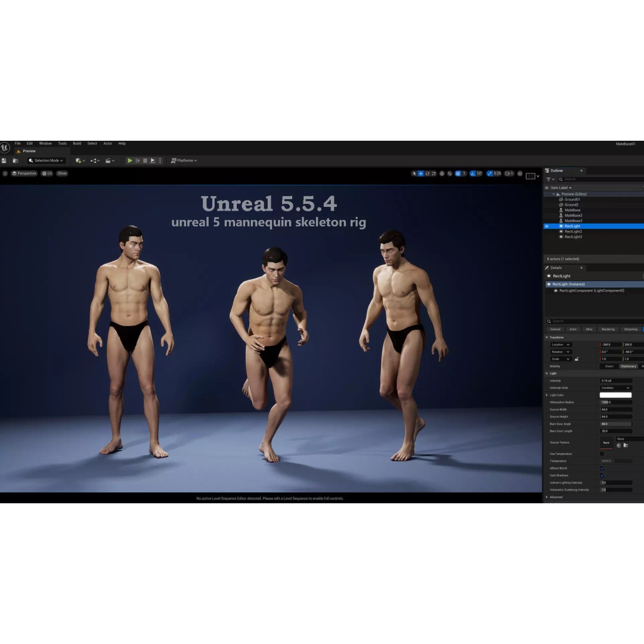This screenshot has width=644, height=644.
Task: Open the Outliner filter dropdown
Action: click(x=550, y=179)
